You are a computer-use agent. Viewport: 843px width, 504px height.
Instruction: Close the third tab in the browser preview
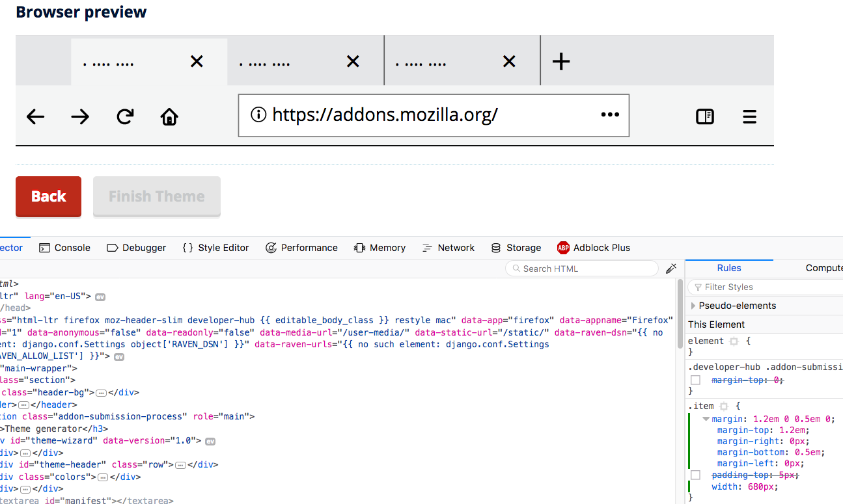click(x=509, y=61)
